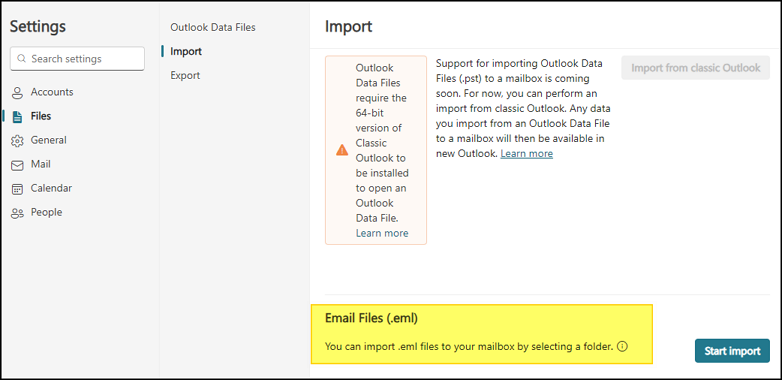
Task: Click the search magnifier icon
Action: (x=21, y=59)
